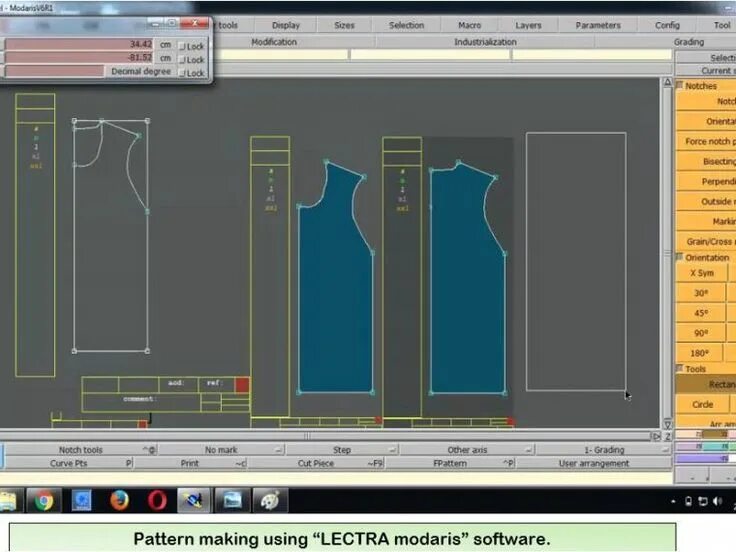Open the No mark dropdown

221,450
